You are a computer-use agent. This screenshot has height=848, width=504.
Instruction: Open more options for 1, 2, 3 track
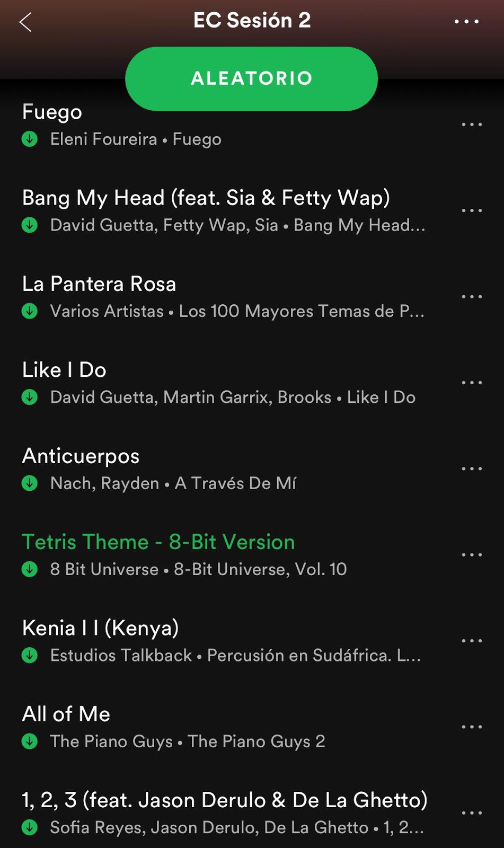[x=472, y=812]
